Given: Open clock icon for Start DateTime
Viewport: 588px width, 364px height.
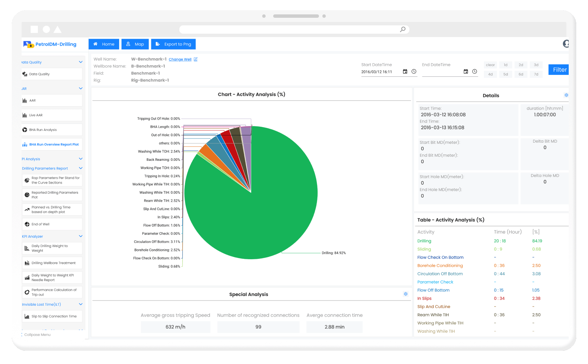Looking at the screenshot, I should [x=414, y=72].
